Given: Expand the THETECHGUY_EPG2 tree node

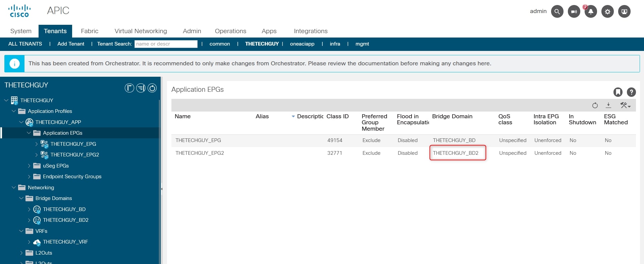Looking at the screenshot, I should [37, 155].
